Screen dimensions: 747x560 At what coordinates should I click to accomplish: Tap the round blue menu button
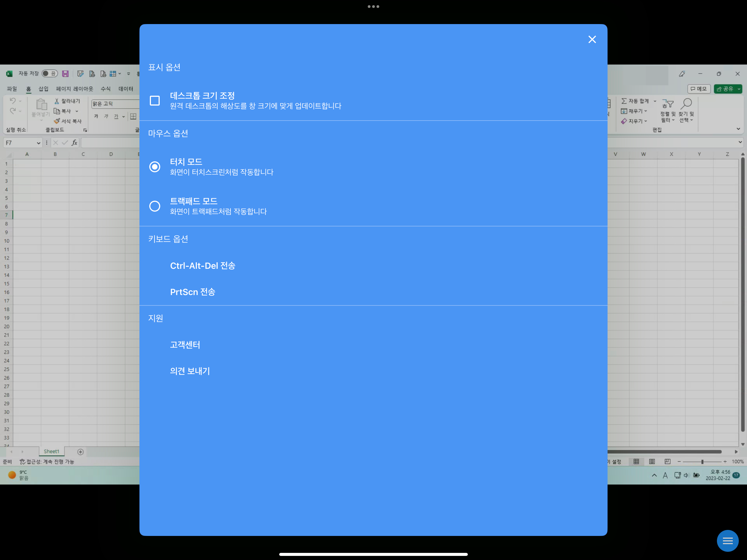[x=727, y=541]
